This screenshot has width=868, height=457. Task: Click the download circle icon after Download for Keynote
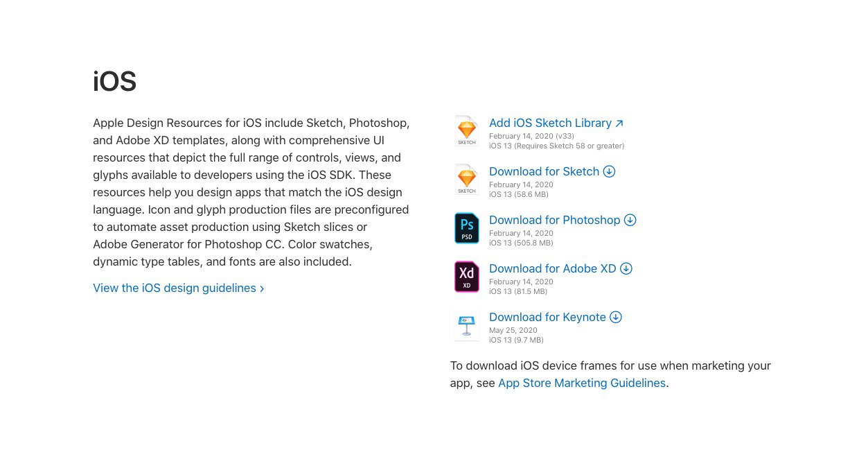(x=616, y=317)
